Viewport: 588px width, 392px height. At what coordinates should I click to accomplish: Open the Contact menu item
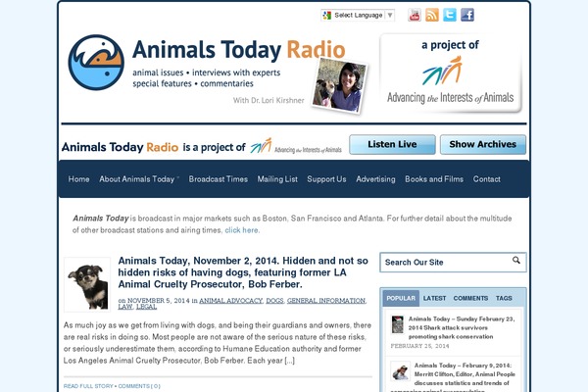(487, 179)
